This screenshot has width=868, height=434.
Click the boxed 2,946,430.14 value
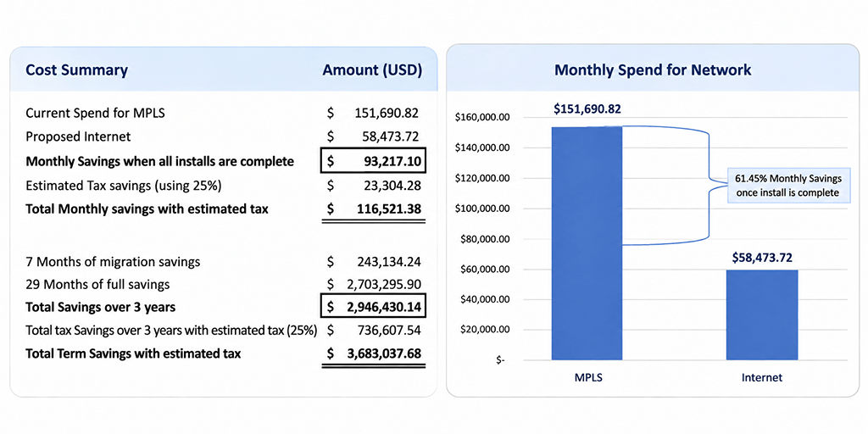tap(374, 307)
